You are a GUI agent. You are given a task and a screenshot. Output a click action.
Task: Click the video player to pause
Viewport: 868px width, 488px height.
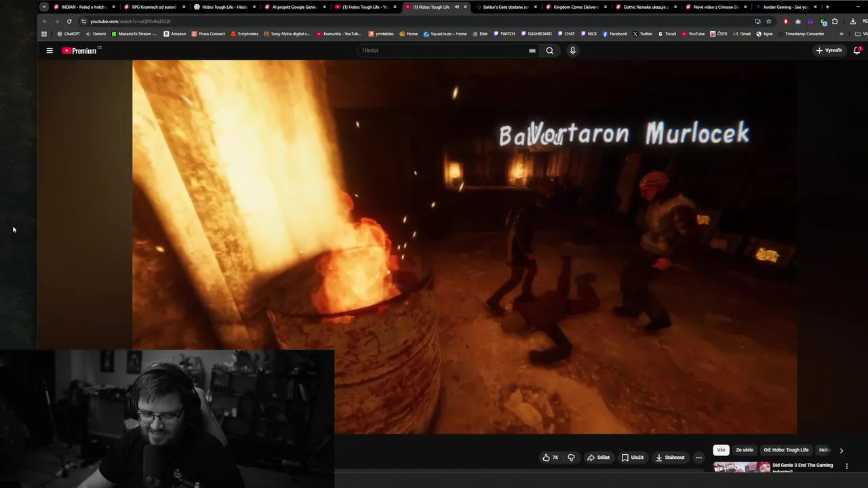[465, 247]
